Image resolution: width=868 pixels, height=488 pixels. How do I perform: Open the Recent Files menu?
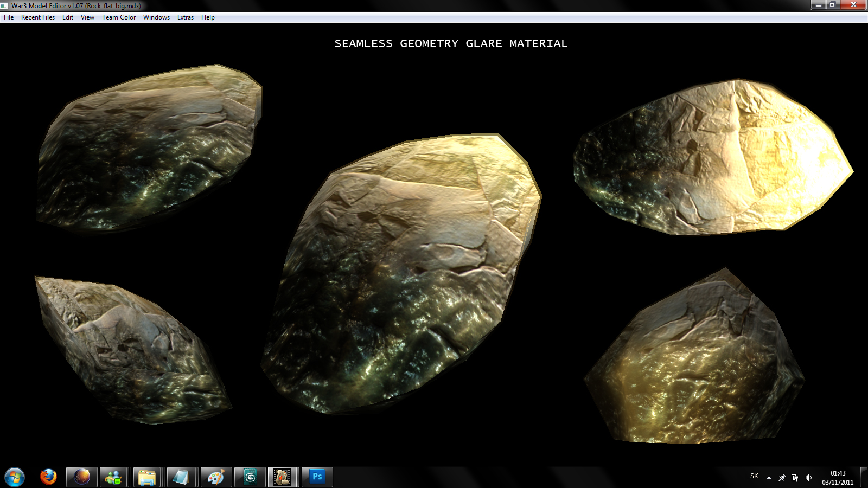[x=38, y=17]
